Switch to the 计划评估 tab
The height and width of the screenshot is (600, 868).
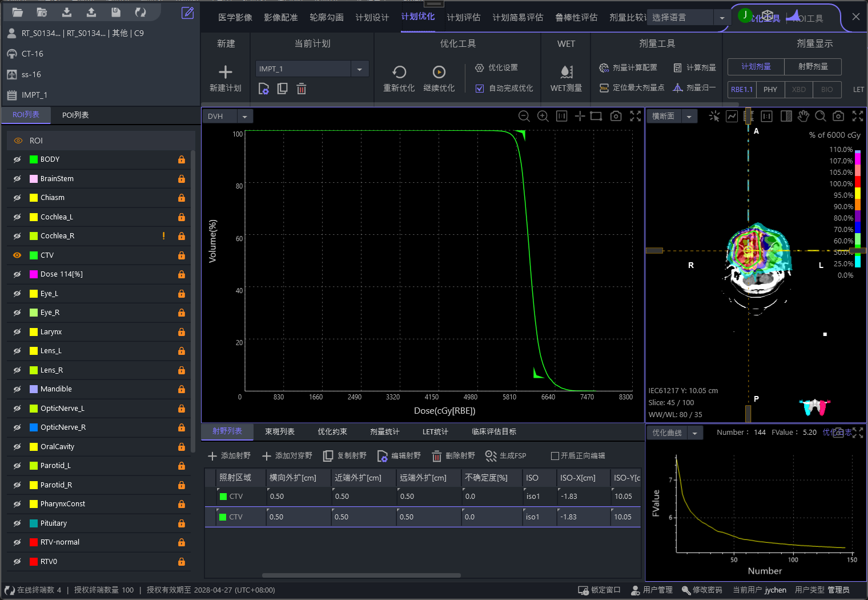463,18
